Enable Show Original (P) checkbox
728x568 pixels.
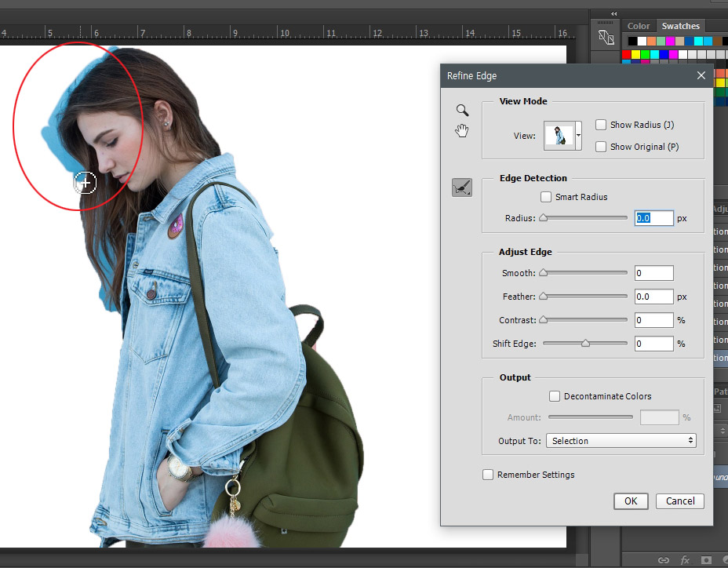[601, 147]
